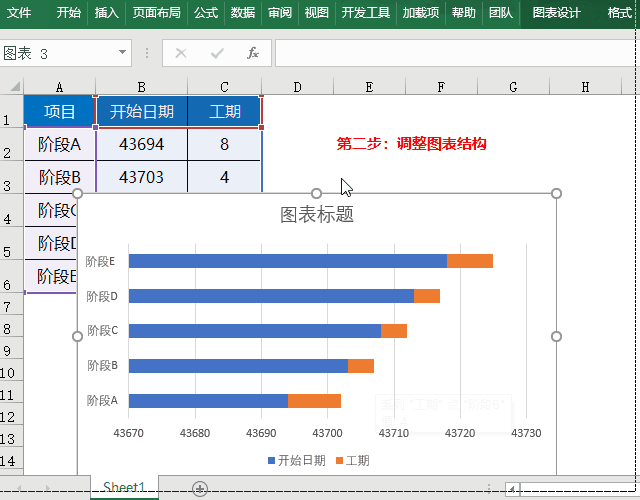Screen dimensions: 640x500
Task: Click the formula bar input area
Action: coord(455,53)
